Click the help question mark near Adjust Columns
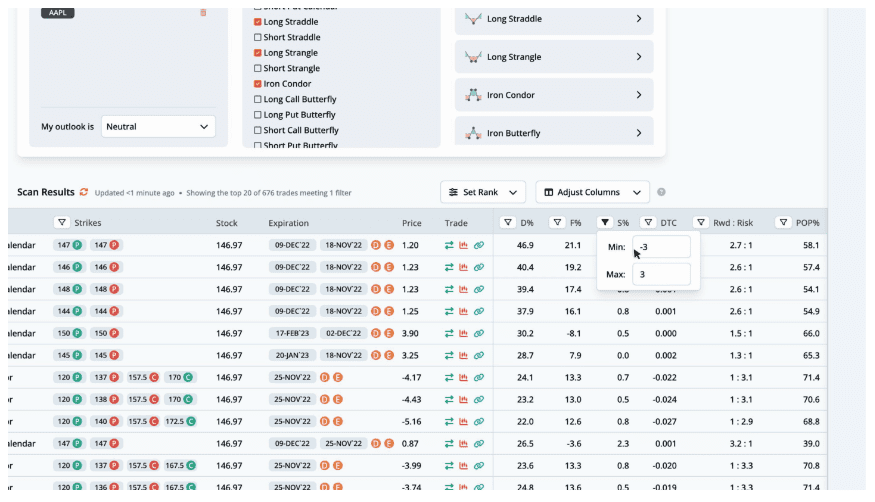 coord(661,192)
